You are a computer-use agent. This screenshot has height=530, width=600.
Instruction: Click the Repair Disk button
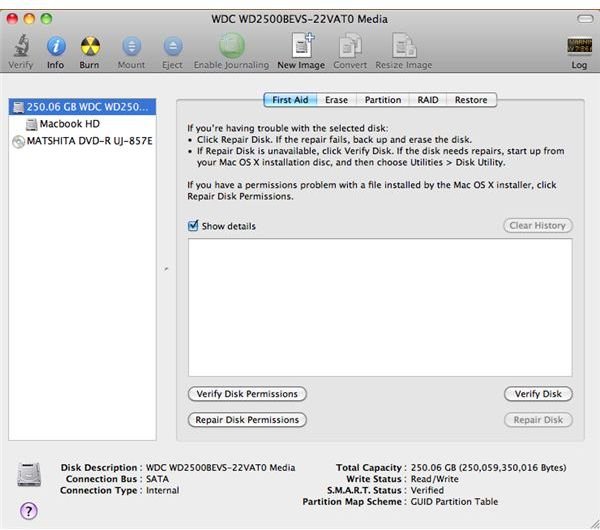pos(538,420)
